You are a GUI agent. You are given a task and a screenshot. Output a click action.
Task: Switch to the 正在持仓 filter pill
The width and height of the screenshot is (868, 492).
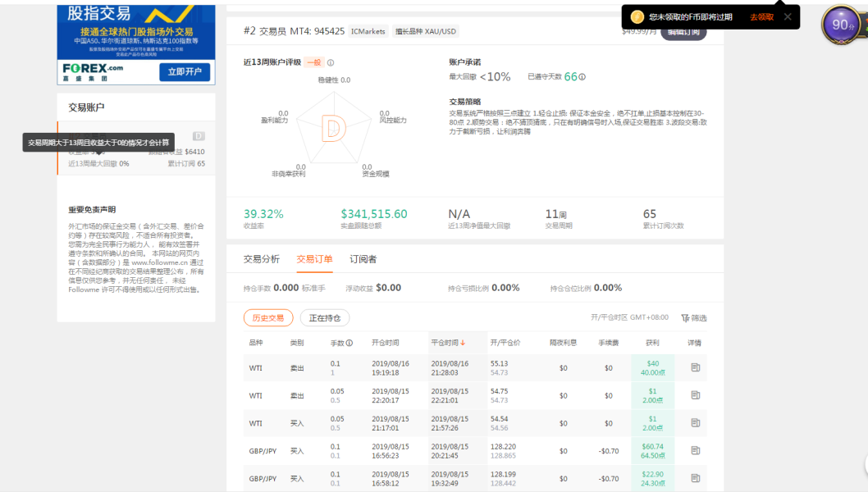tap(325, 317)
